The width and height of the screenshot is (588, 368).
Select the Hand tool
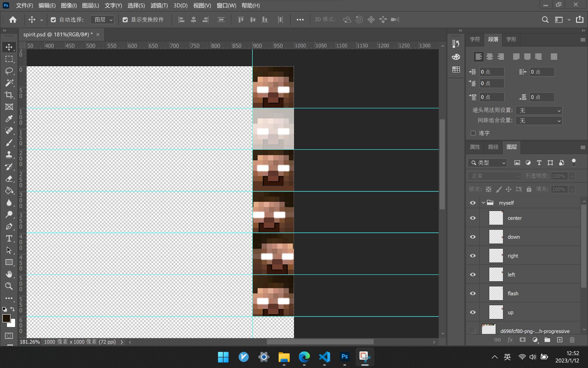9,274
